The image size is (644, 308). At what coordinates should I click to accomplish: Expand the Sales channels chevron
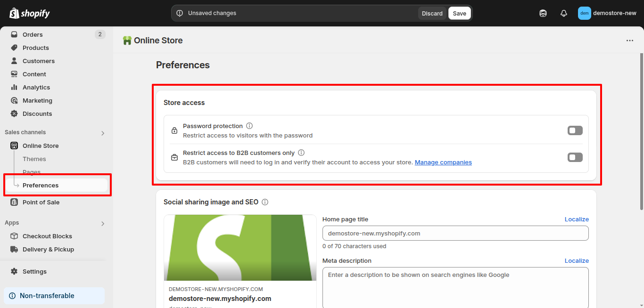pos(103,133)
